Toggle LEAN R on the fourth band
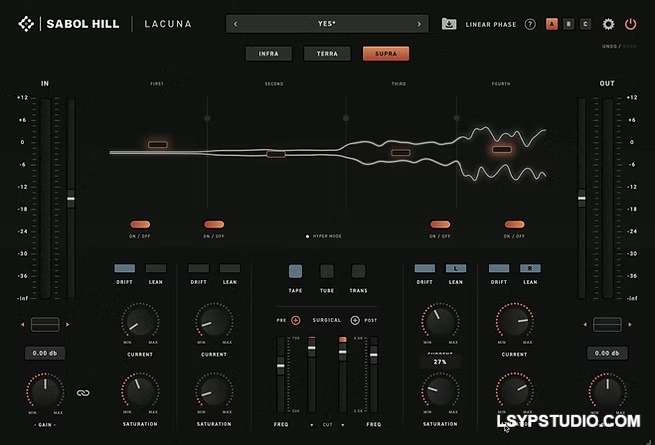 pos(530,268)
